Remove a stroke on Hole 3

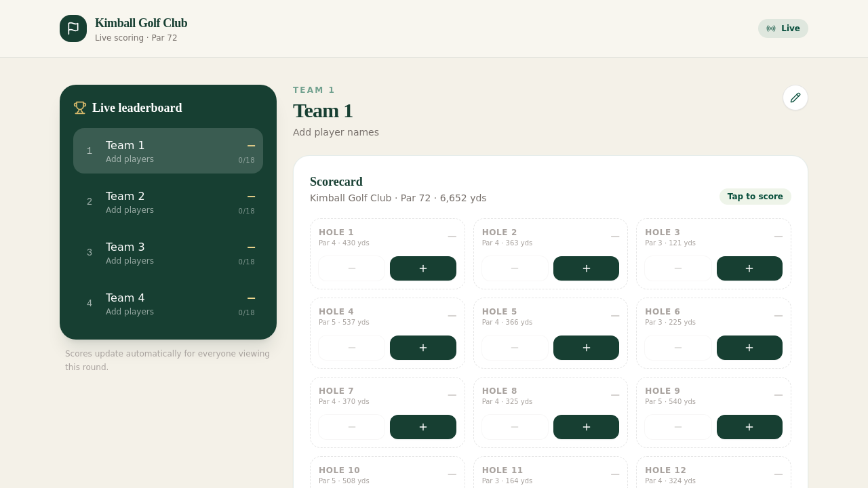coord(678,268)
